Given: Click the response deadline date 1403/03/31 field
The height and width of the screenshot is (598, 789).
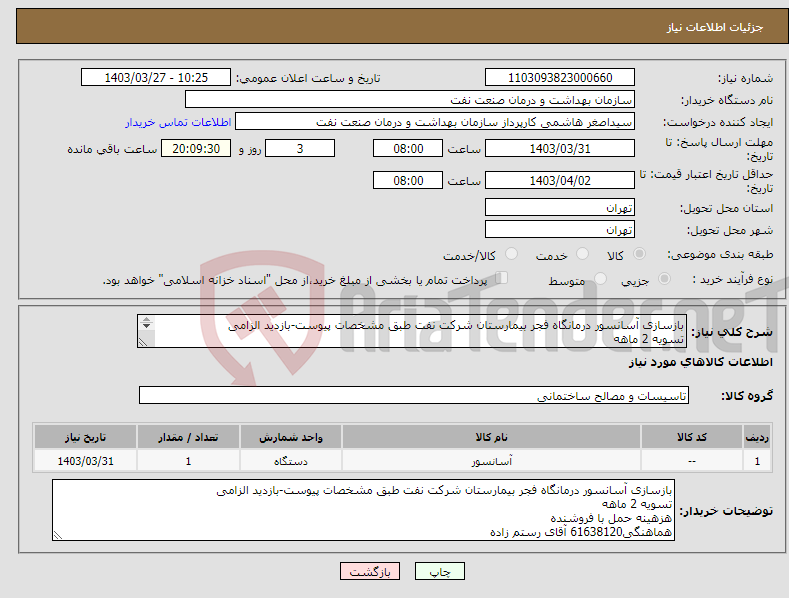Looking at the screenshot, I should [560, 148].
